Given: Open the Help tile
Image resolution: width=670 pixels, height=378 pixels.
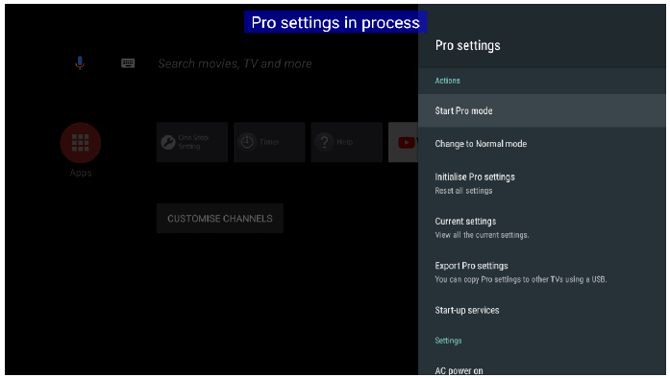Looking at the screenshot, I should (347, 142).
